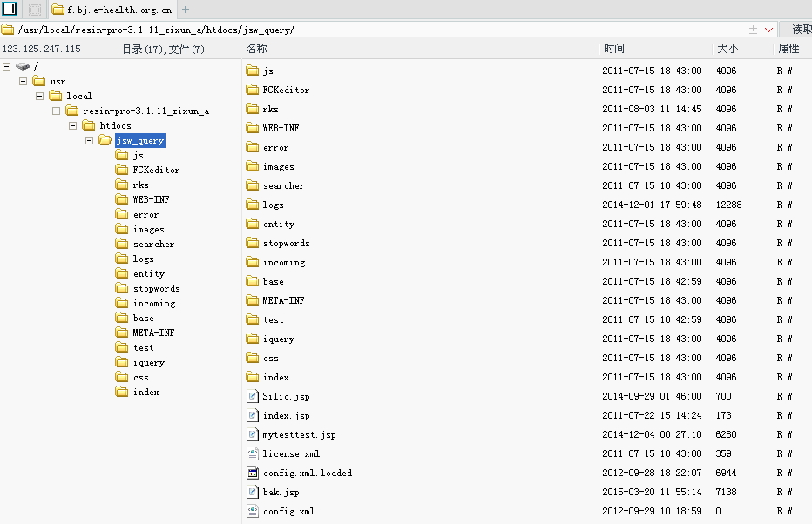This screenshot has width=812, height=524.
Task: Select WEB-INF folder in tree
Action: (x=142, y=199)
